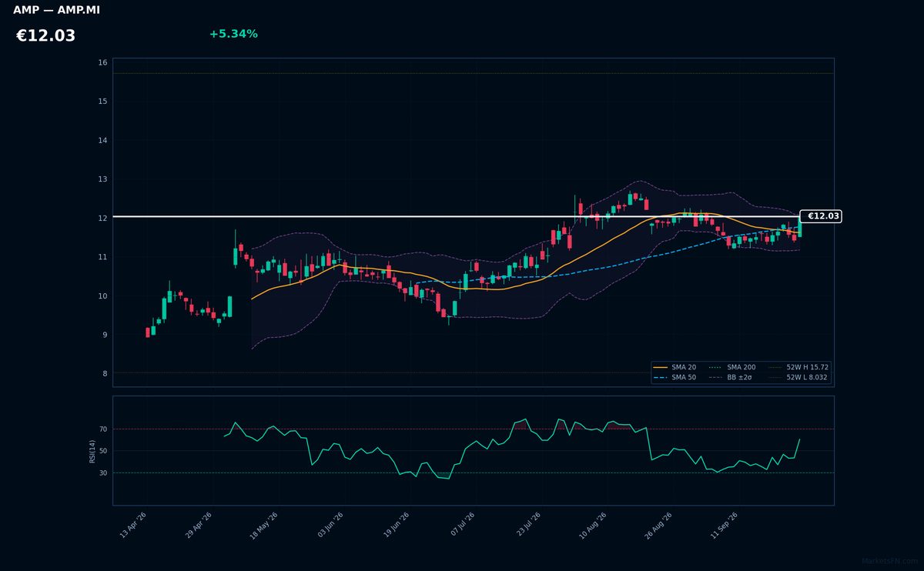Click the 52W L 8.032 legend entry

coord(798,378)
